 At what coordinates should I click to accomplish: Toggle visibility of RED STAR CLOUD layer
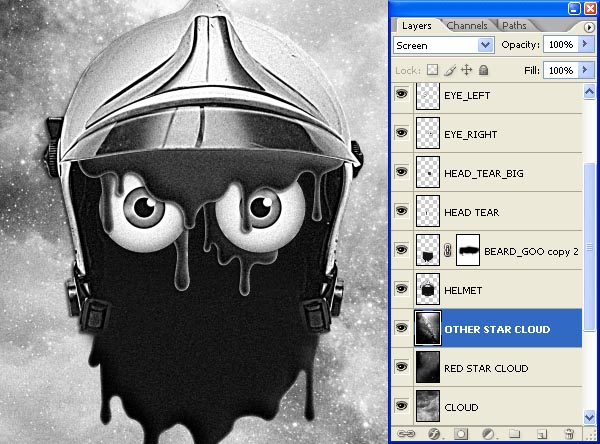pos(401,367)
